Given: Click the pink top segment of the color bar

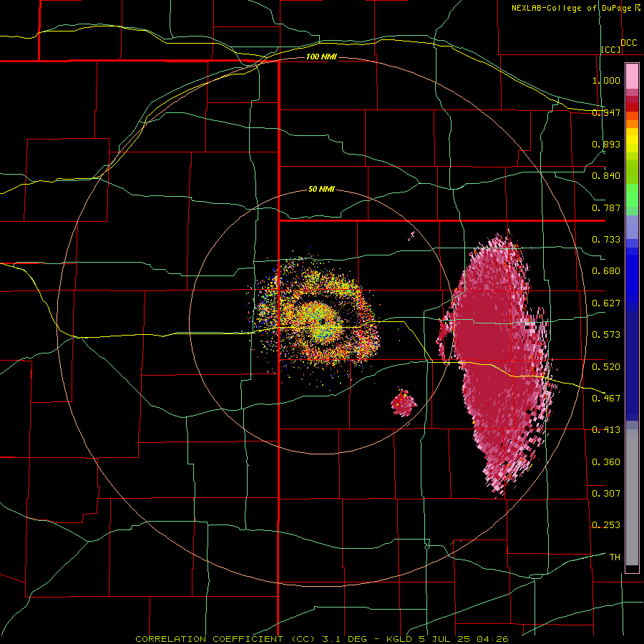Looking at the screenshot, I should click(632, 76).
